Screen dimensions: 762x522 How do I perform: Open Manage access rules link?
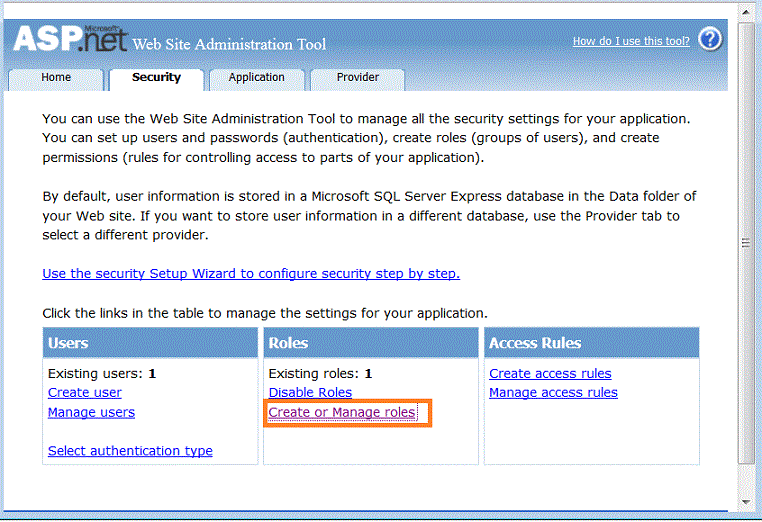[553, 393]
